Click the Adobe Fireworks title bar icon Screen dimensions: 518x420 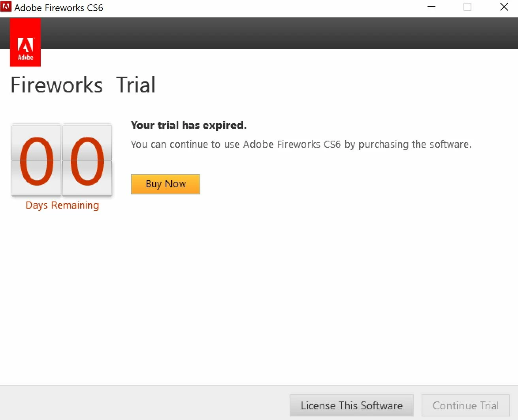(x=6, y=7)
